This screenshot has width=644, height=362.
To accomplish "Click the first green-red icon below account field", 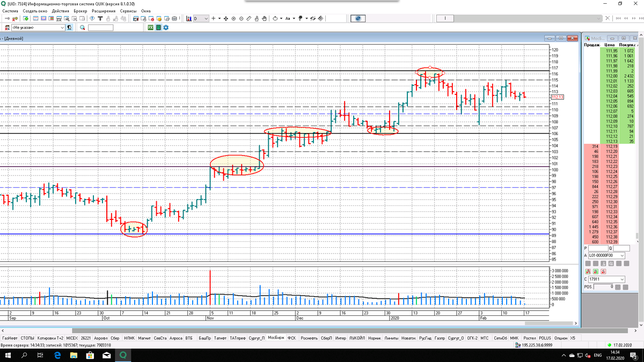I will point(588,271).
